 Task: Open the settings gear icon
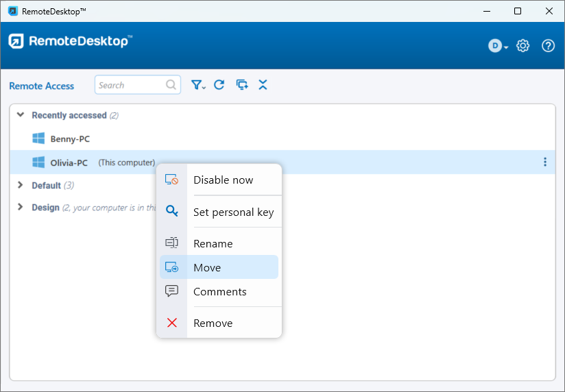(523, 46)
